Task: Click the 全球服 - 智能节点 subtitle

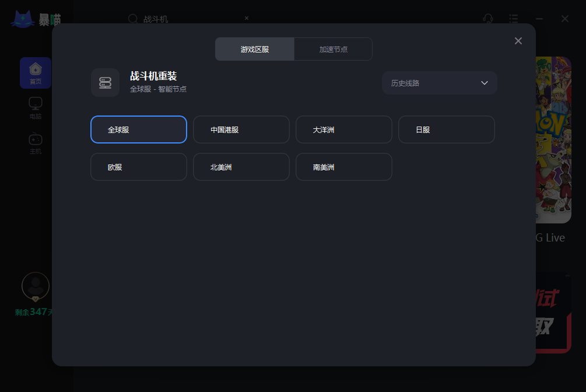Action: click(x=158, y=89)
